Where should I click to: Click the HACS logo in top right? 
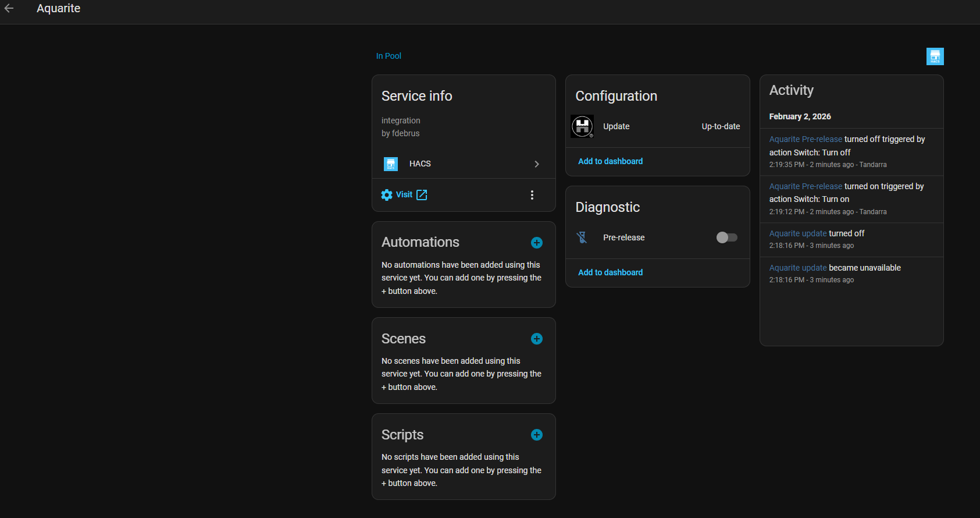pyautogui.click(x=935, y=56)
